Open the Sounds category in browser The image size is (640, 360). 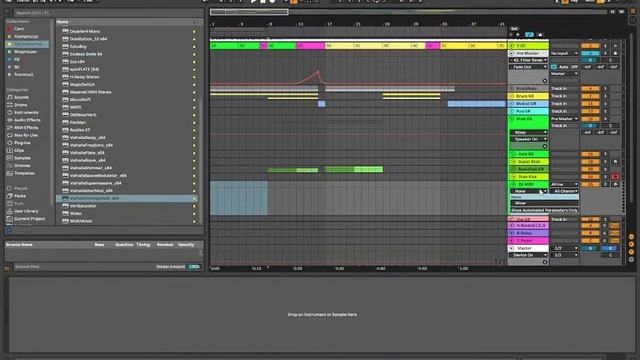point(21,97)
